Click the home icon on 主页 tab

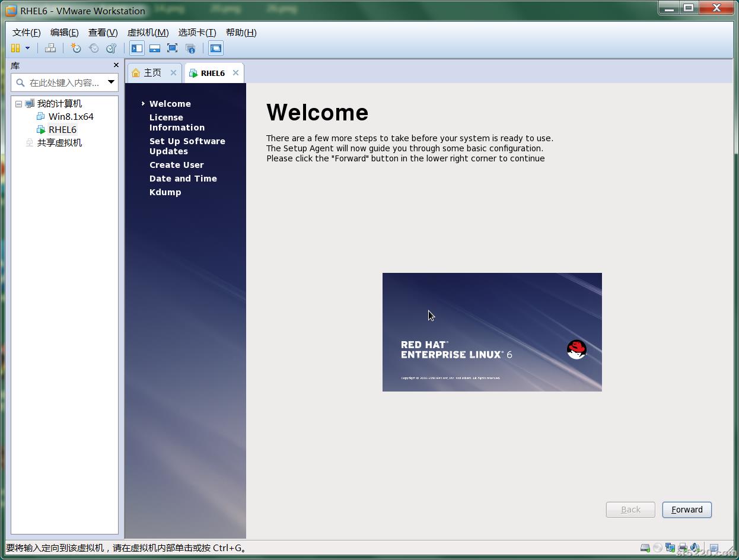[x=136, y=72]
